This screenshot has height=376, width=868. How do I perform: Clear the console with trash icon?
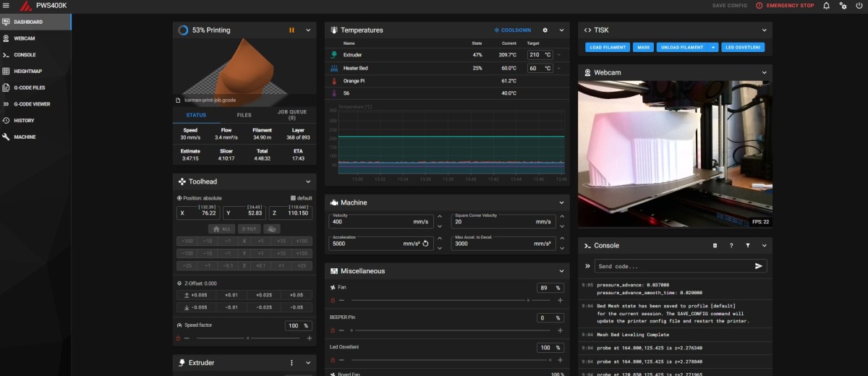click(715, 246)
